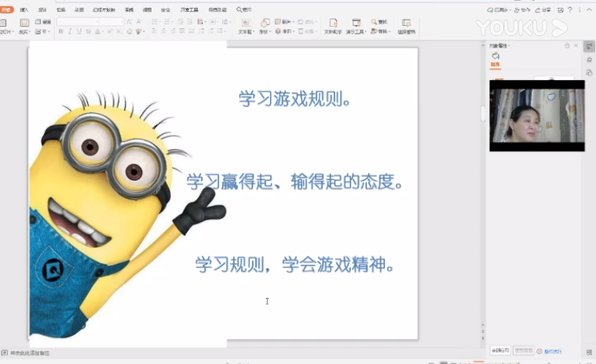Image resolution: width=596 pixels, height=364 pixels.
Task: Open the 切换 Transitions ribbon tab
Action: coord(60,10)
